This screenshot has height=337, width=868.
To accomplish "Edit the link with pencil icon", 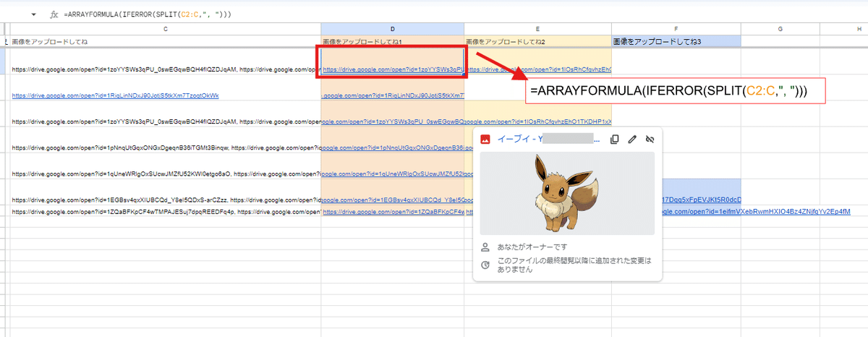I will [x=632, y=139].
